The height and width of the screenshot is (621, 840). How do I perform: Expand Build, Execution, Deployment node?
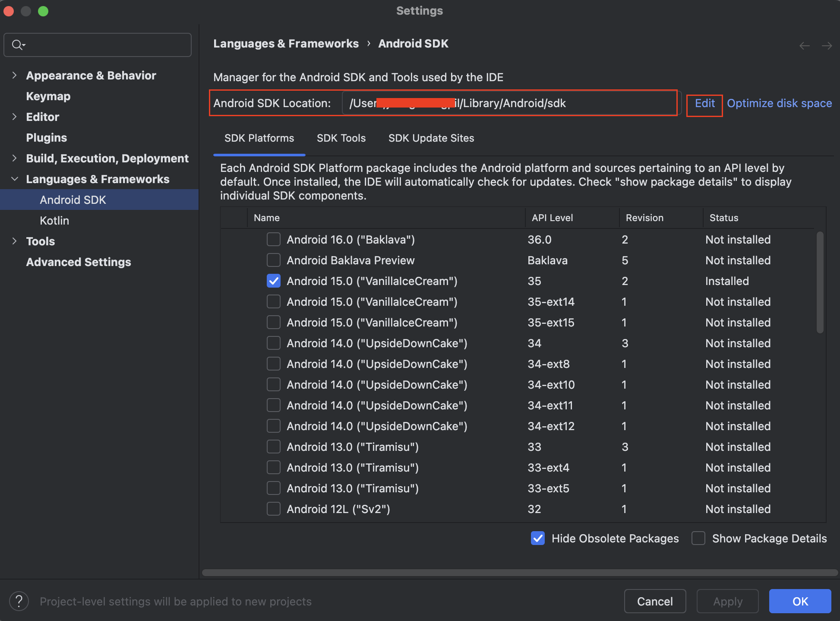pyautogui.click(x=15, y=158)
